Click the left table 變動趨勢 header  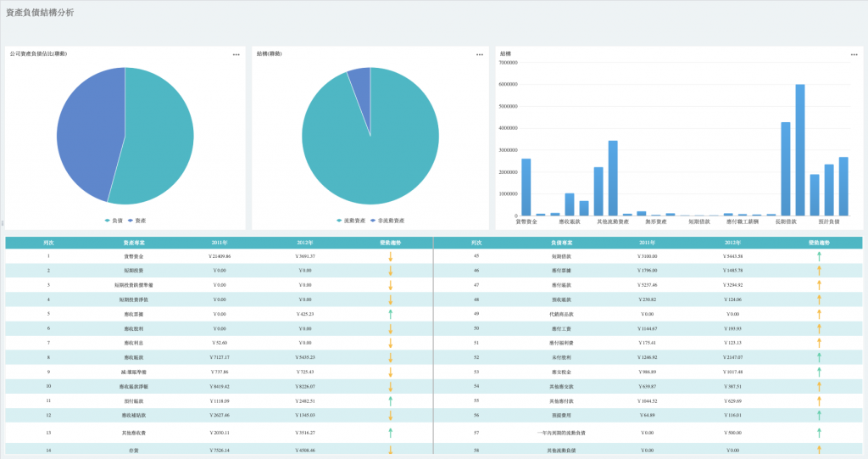click(x=390, y=243)
